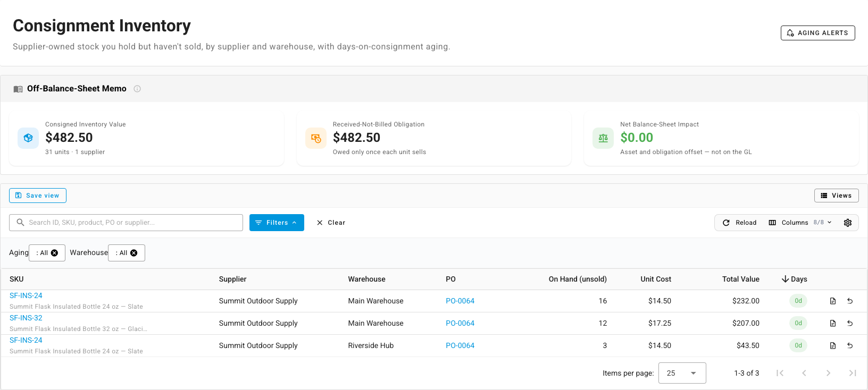Click the $0.00 net impact value
The image size is (868, 390).
tap(637, 138)
